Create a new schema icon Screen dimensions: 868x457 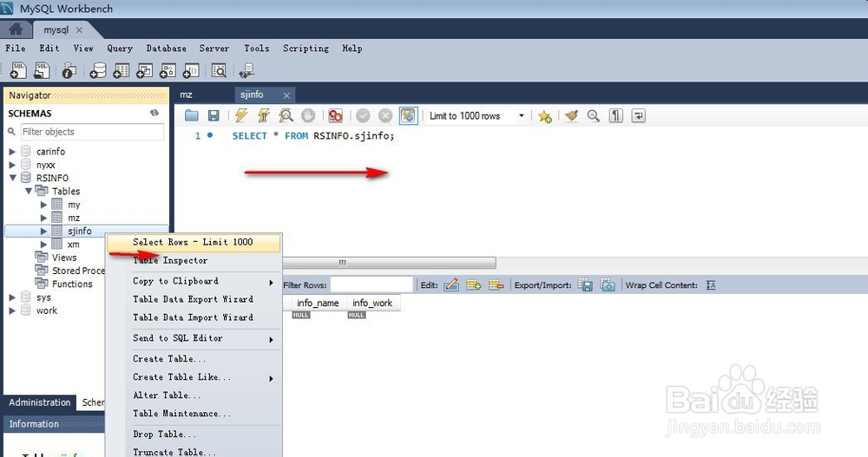tap(98, 70)
